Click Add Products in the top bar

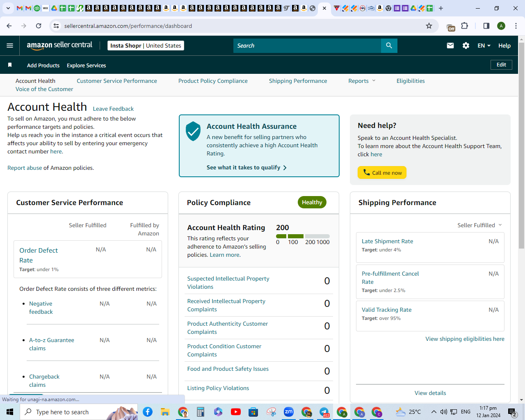(x=43, y=65)
